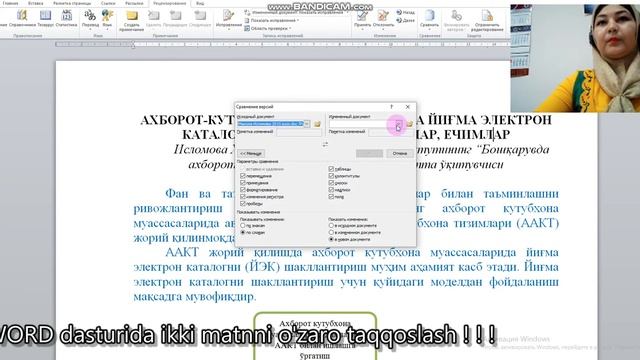Switch to the Ссылки ribbon tab
This screenshot has width=640, height=360.
point(108,3)
